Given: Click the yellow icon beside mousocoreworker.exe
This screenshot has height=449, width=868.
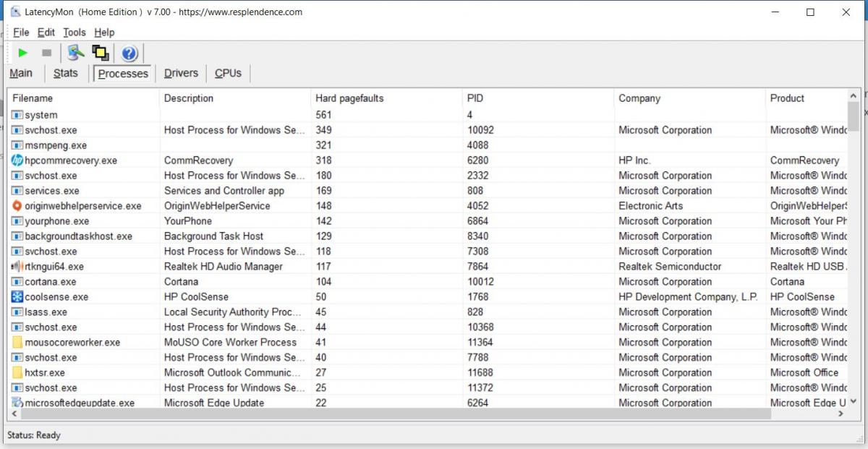Looking at the screenshot, I should (x=17, y=343).
